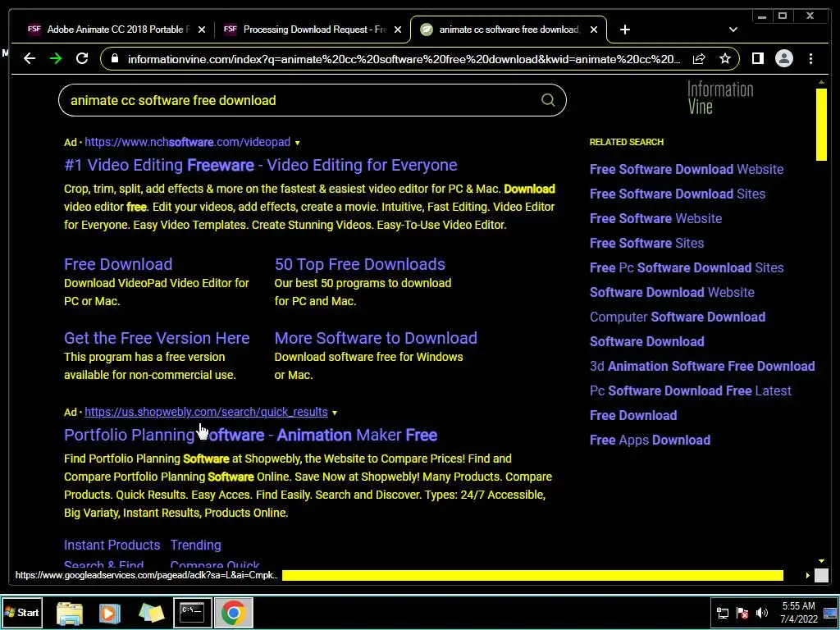Open 3d Animation Software Free Download

[702, 367]
